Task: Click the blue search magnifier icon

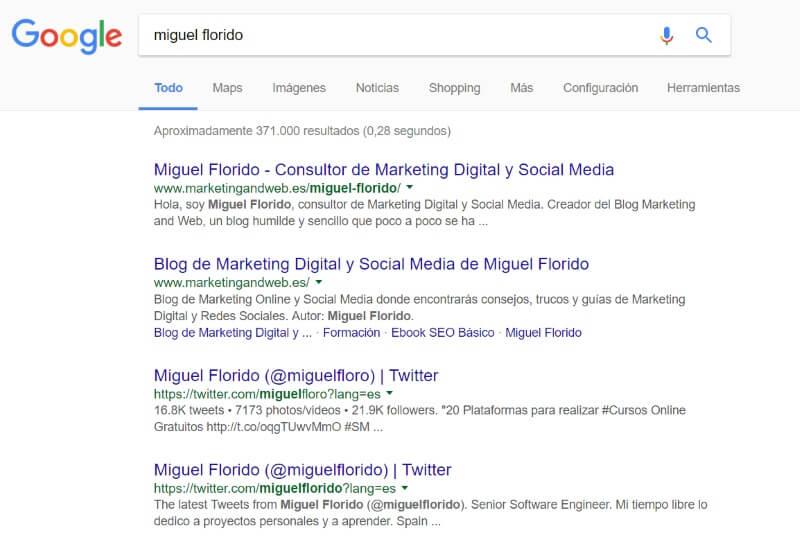Action: [704, 35]
